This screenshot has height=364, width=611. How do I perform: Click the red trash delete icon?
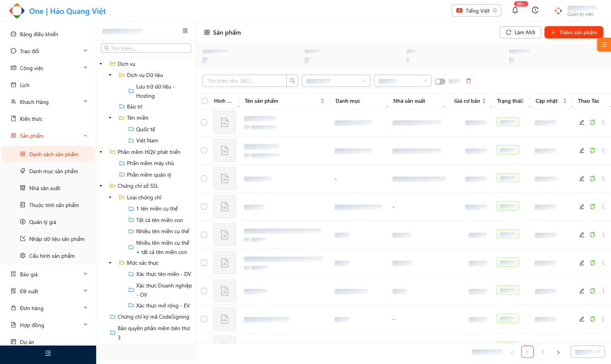click(x=469, y=81)
